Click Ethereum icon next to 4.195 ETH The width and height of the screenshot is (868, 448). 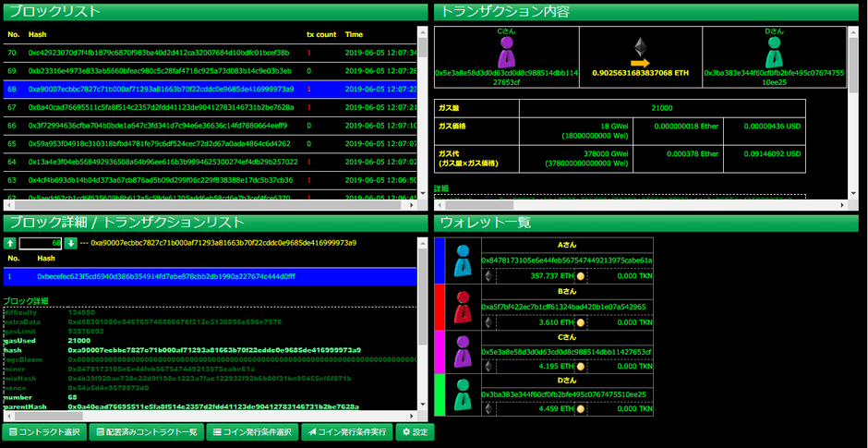tap(488, 366)
